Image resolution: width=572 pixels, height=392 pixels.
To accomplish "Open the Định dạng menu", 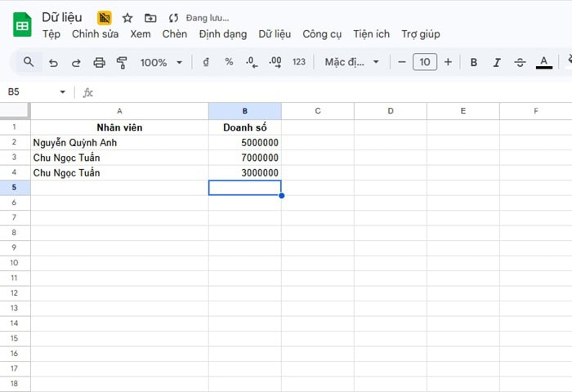I will pyautogui.click(x=223, y=34).
